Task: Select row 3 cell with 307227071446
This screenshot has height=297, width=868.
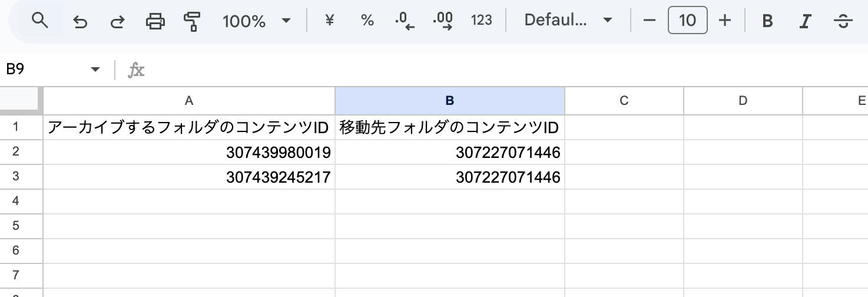Action: [450, 177]
